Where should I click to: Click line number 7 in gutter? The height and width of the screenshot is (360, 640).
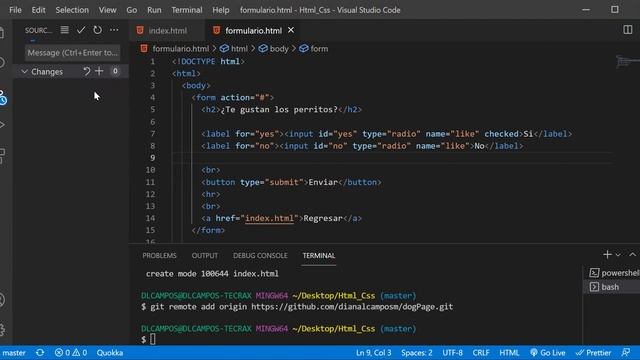click(x=152, y=134)
